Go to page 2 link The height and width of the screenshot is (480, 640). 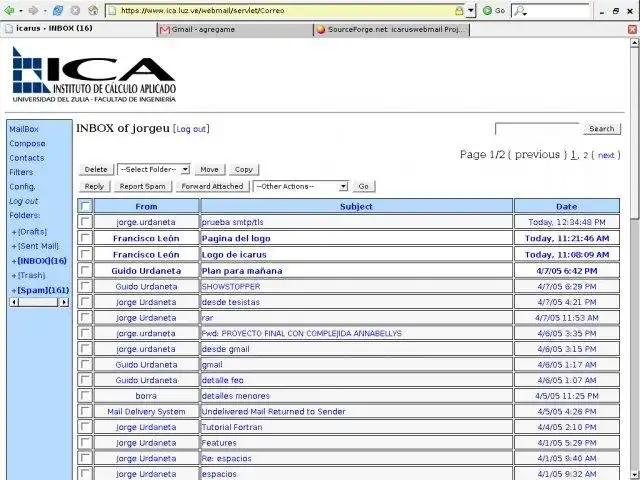click(x=586, y=155)
